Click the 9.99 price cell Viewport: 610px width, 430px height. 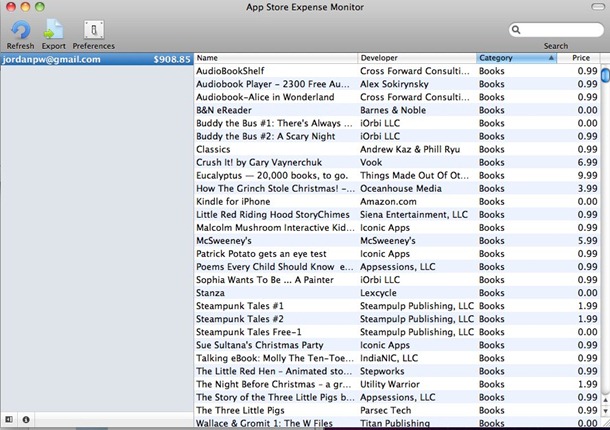587,176
